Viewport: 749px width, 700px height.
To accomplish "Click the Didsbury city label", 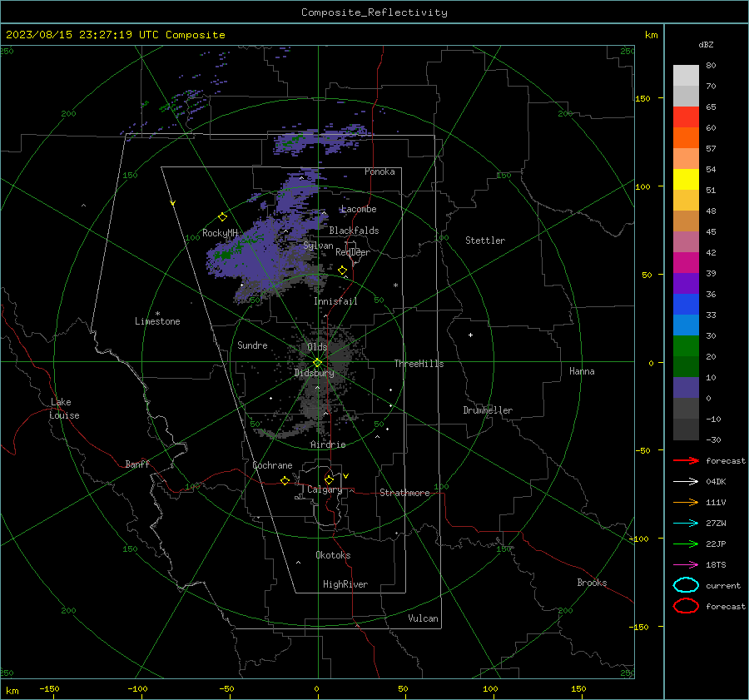I will click(314, 373).
